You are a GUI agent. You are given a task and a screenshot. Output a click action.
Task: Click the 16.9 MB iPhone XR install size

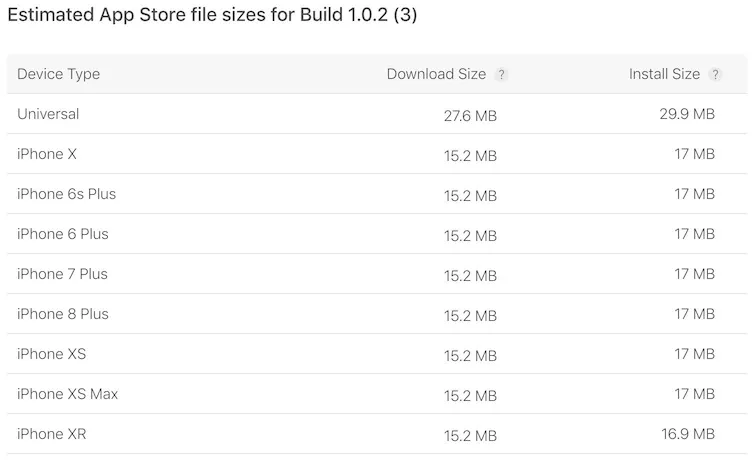687,434
